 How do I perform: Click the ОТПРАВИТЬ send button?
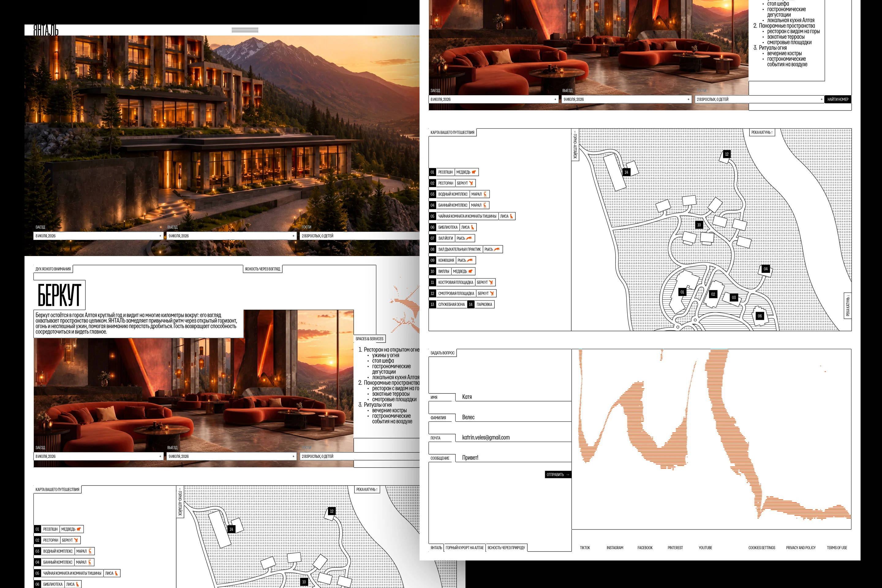[x=558, y=475]
